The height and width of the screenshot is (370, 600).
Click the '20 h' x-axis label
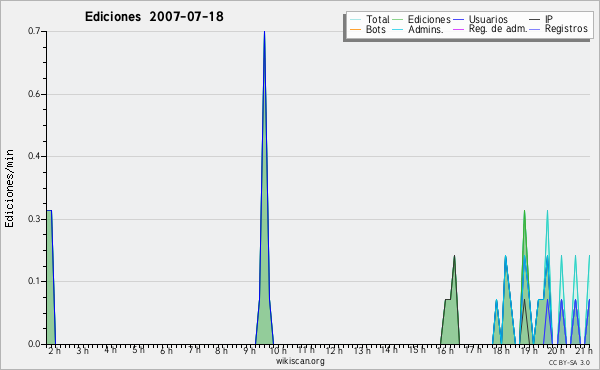[556, 350]
